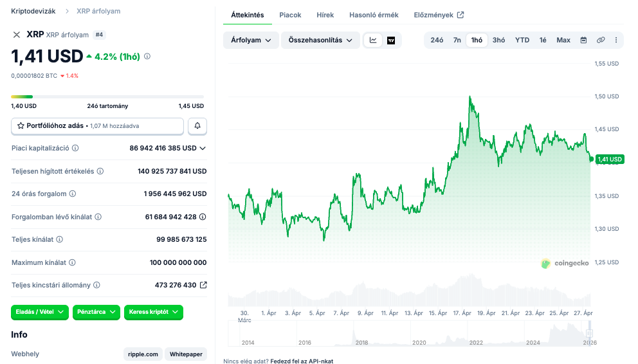Click the XRP coin logo icon
This screenshot has height=364, width=638.
coord(16,35)
